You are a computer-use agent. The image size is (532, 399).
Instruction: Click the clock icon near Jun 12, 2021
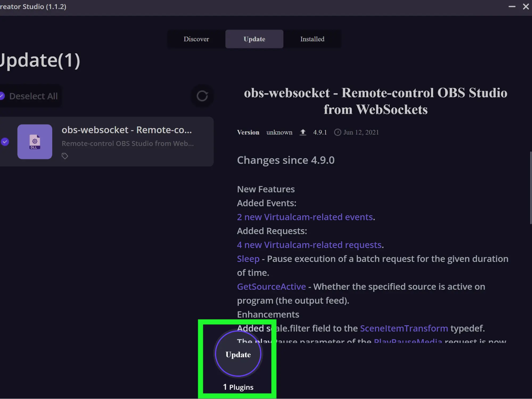tap(337, 132)
